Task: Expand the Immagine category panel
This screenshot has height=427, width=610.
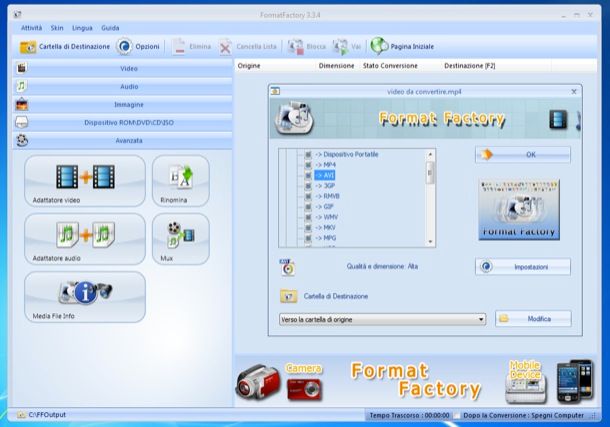Action: point(123,105)
